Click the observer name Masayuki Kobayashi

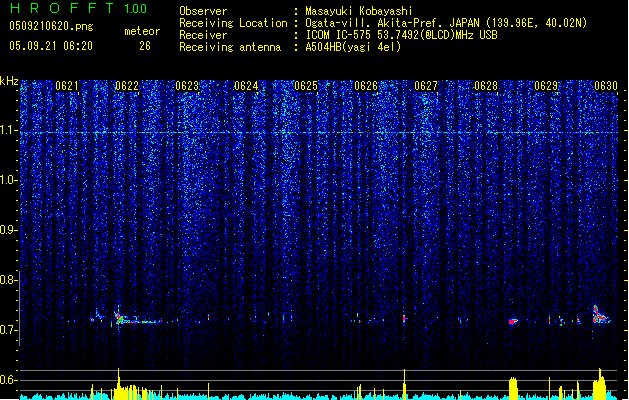[x=359, y=11]
